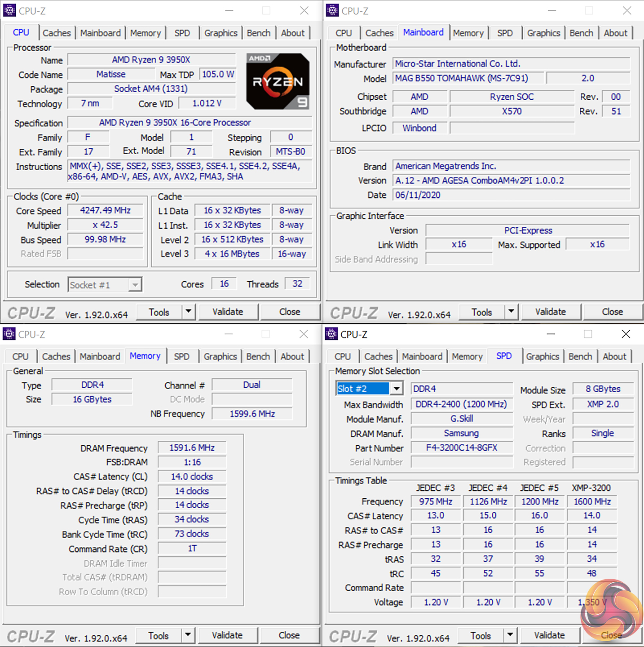Image resolution: width=644 pixels, height=647 pixels.
Task: Click CPU-Z icon in SPD window title bar
Action: [x=331, y=334]
